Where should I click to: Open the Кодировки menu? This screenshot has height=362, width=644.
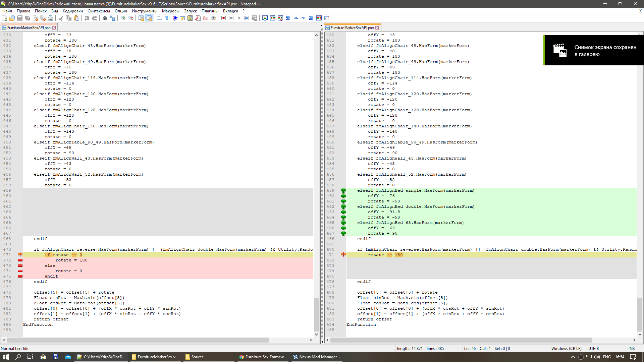(x=73, y=11)
